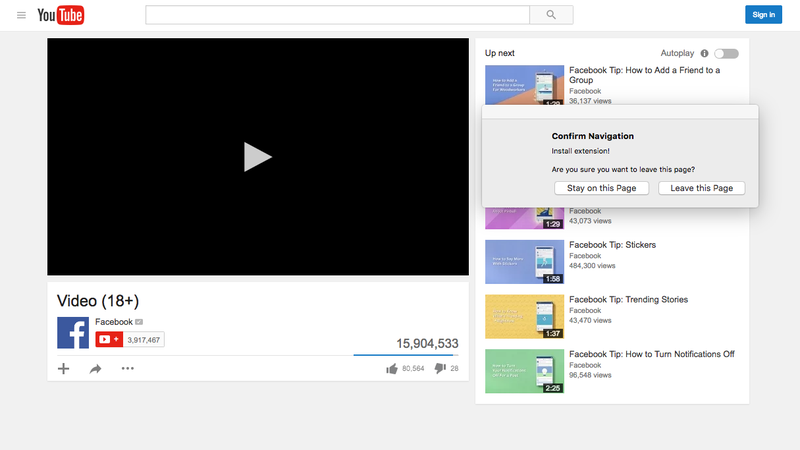
Task: Click the Sign in button
Action: pyautogui.click(x=763, y=15)
